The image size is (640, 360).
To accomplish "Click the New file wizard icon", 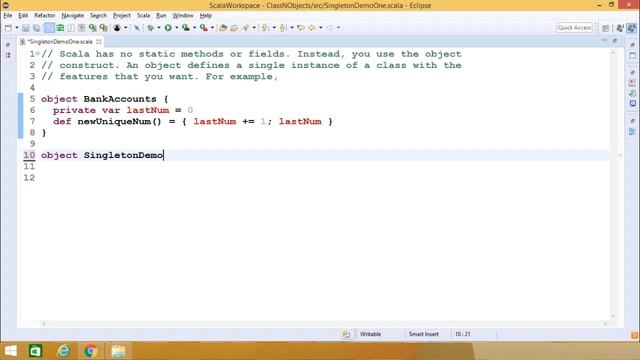I will click(8, 28).
